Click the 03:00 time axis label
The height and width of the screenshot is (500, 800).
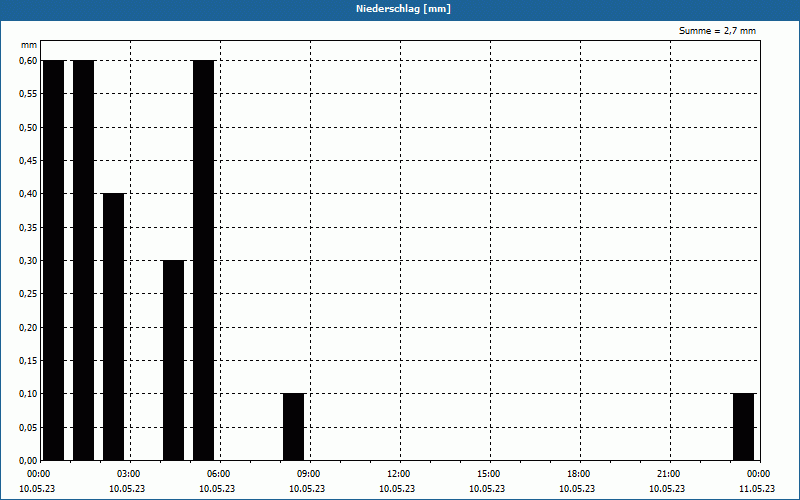[x=131, y=474]
